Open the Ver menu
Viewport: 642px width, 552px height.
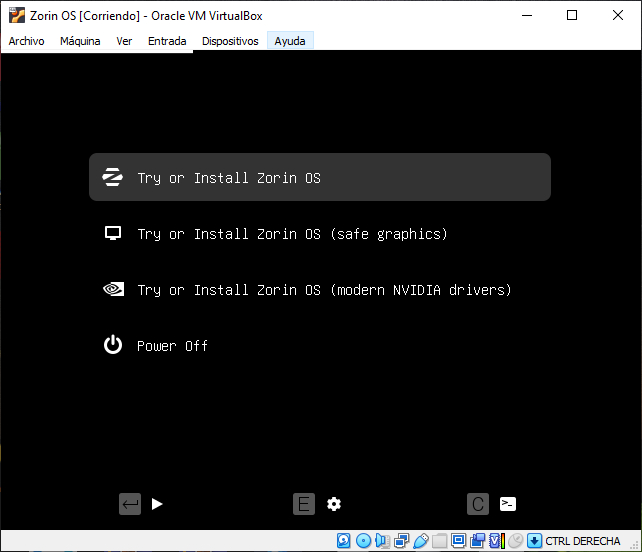click(124, 41)
